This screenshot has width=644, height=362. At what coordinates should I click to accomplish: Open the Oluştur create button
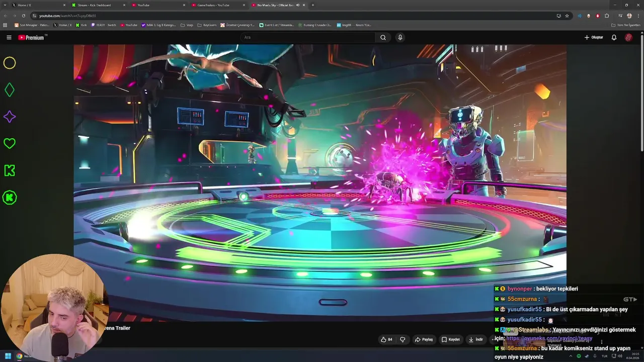594,37
